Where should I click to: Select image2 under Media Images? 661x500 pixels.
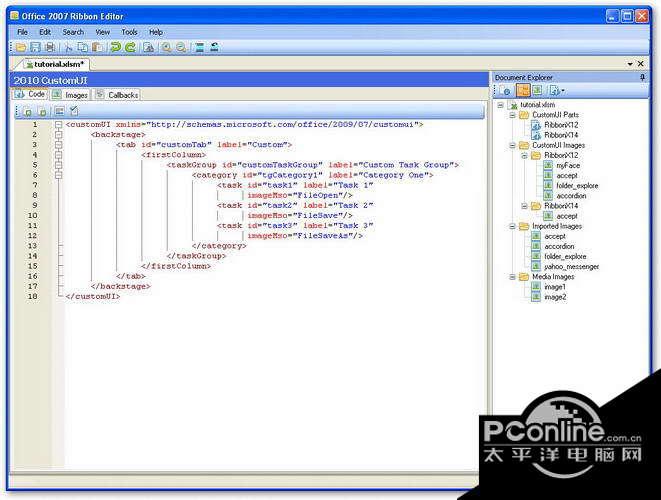pyautogui.click(x=555, y=297)
